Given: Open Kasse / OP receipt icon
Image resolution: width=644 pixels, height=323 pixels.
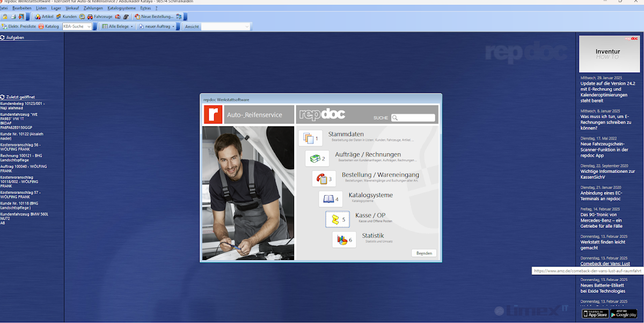Looking at the screenshot, I should (337, 219).
